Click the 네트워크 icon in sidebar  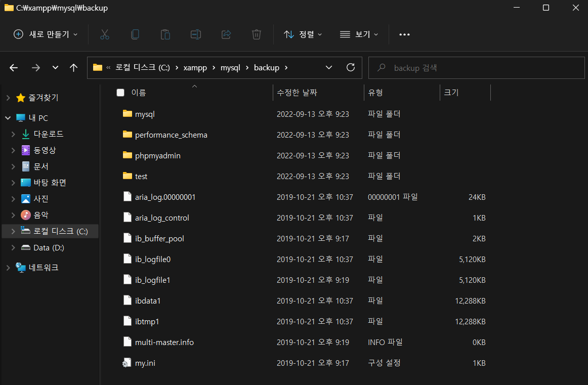pyautogui.click(x=21, y=267)
